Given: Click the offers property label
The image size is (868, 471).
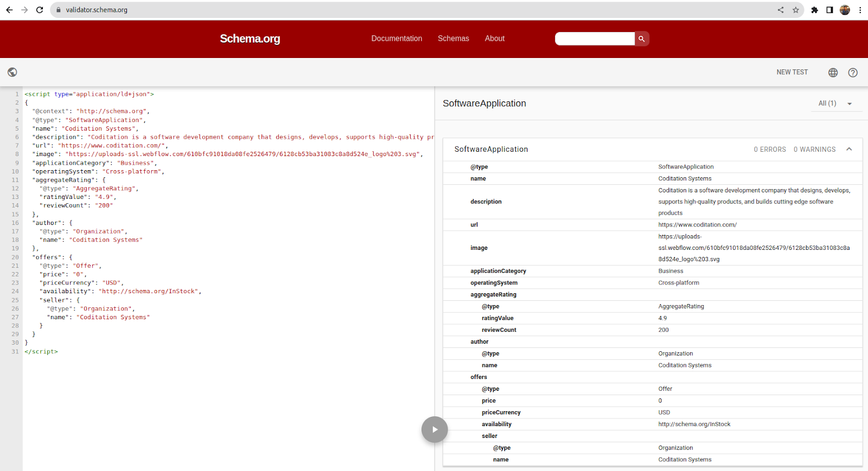Looking at the screenshot, I should point(478,377).
